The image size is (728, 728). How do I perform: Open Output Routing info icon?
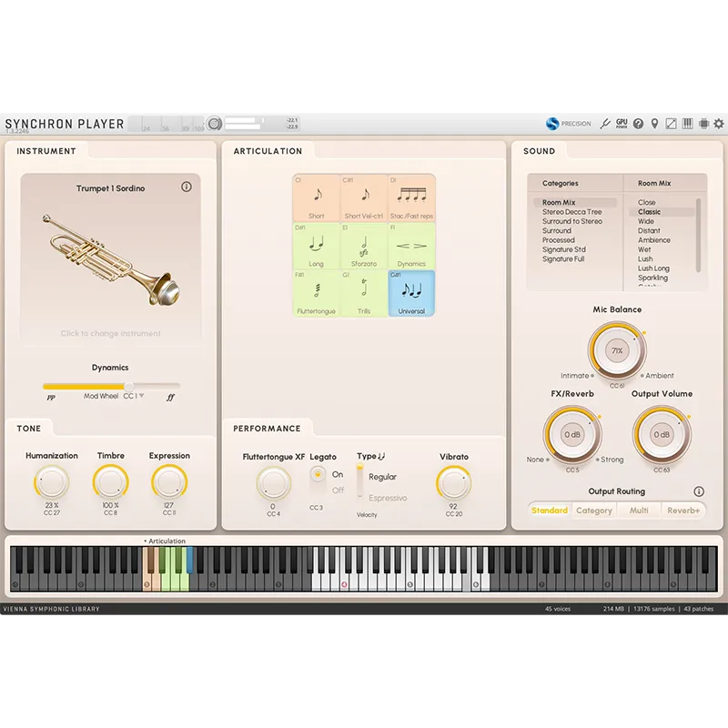[699, 491]
